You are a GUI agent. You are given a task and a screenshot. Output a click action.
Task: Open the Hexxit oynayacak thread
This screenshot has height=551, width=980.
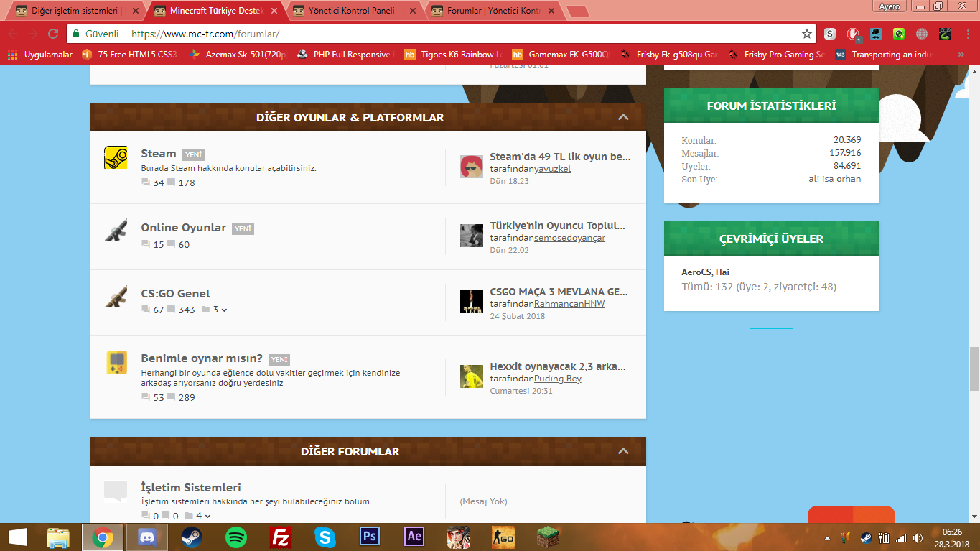click(x=558, y=366)
